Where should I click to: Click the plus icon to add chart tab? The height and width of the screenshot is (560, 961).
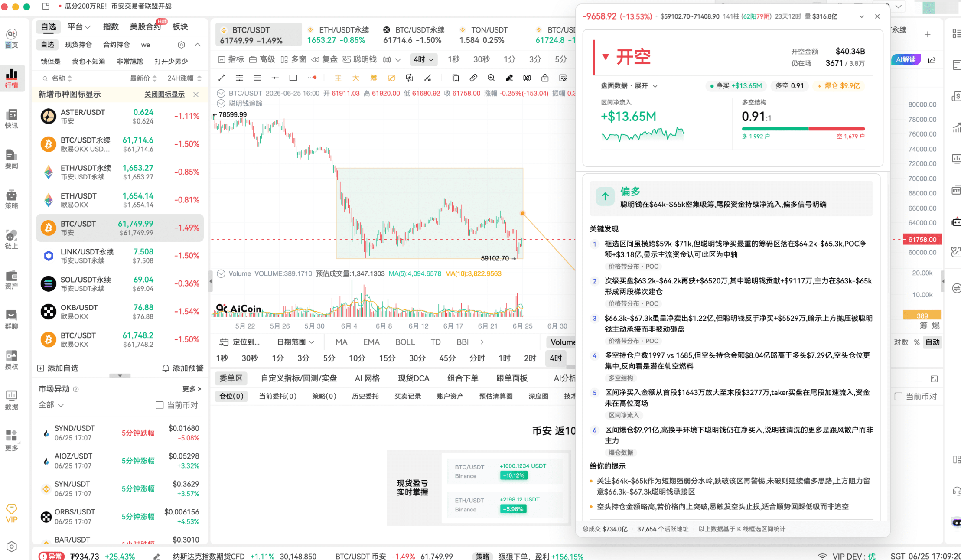click(x=928, y=34)
